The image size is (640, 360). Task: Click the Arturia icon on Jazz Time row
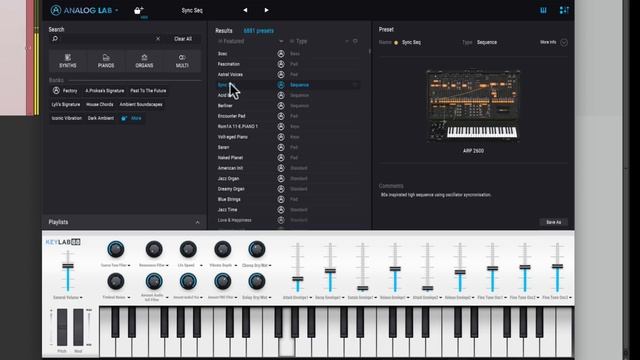(x=281, y=210)
